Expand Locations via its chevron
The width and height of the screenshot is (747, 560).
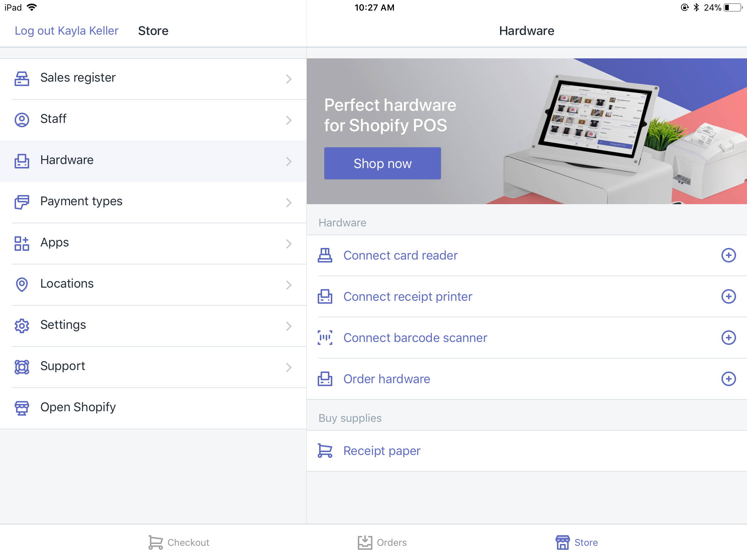coord(289,285)
